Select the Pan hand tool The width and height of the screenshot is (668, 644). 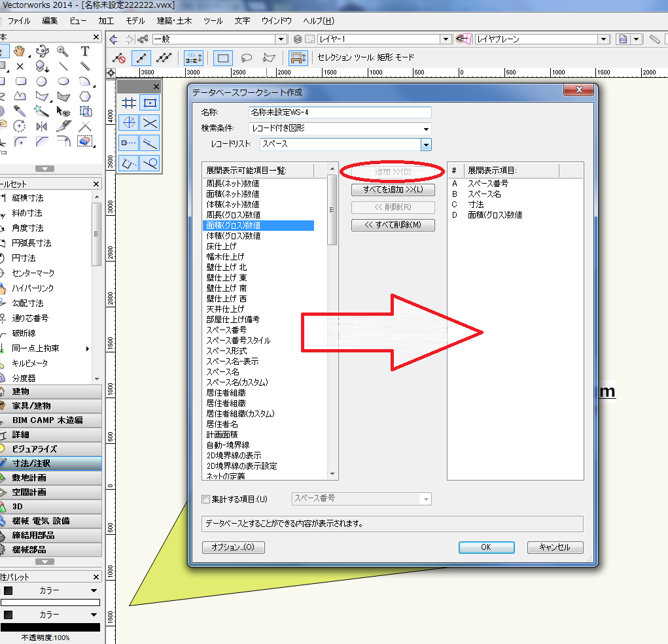[x=20, y=51]
